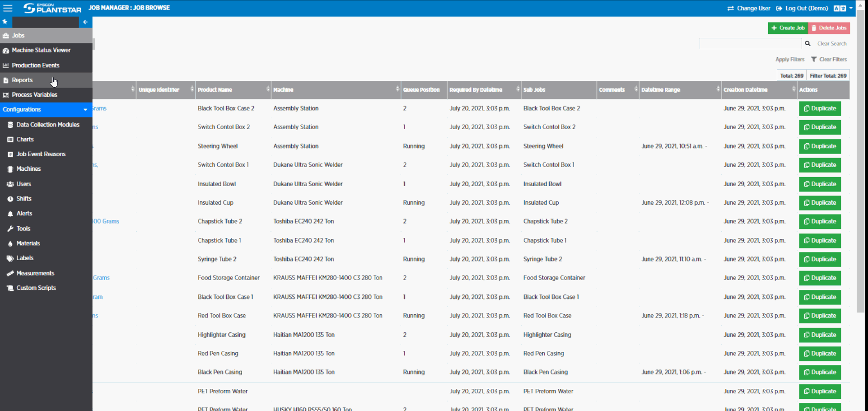This screenshot has width=868, height=411.
Task: Duplicate the Steering Wheel job
Action: pos(820,146)
